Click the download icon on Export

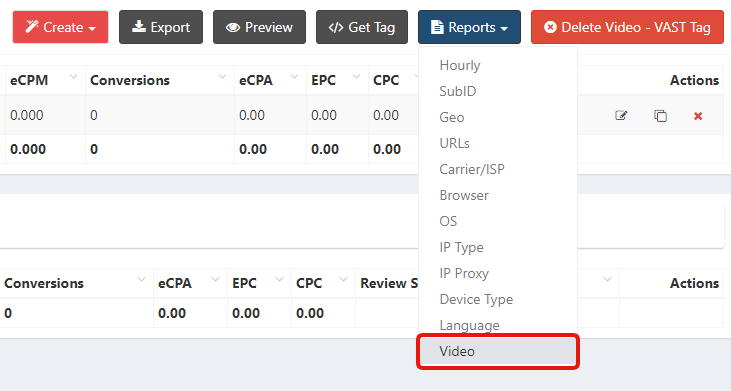coord(138,26)
